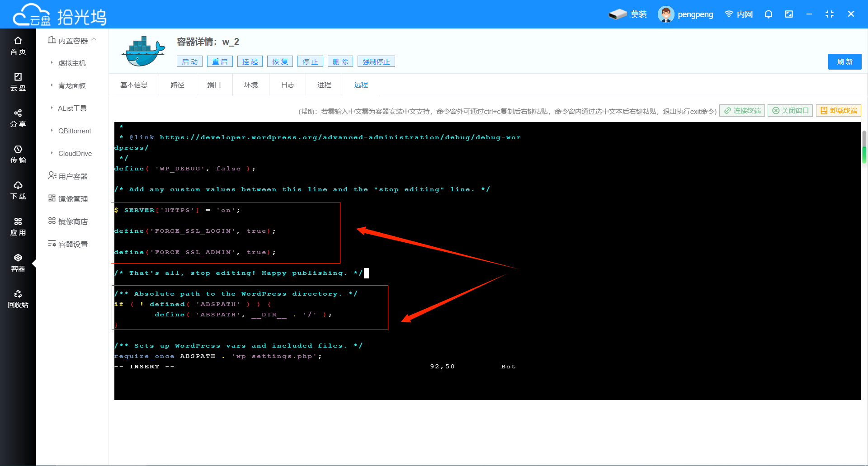Click the $_SERVER['HTTPS'] line in terminal

pyautogui.click(x=177, y=210)
